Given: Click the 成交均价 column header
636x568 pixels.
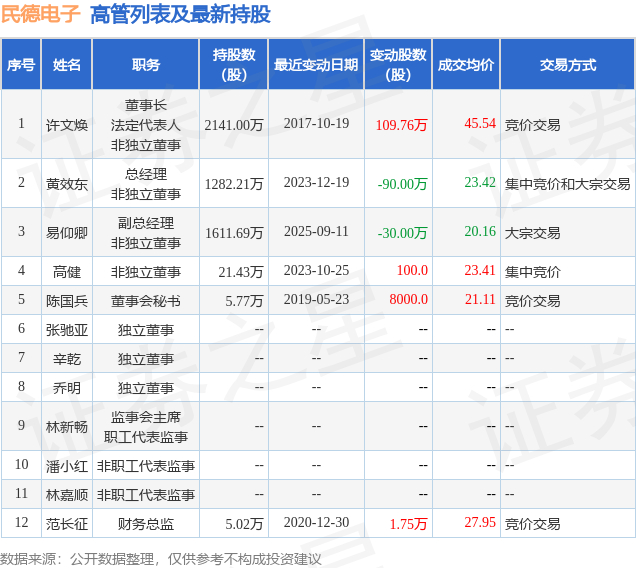Looking at the screenshot, I should tap(466, 65).
